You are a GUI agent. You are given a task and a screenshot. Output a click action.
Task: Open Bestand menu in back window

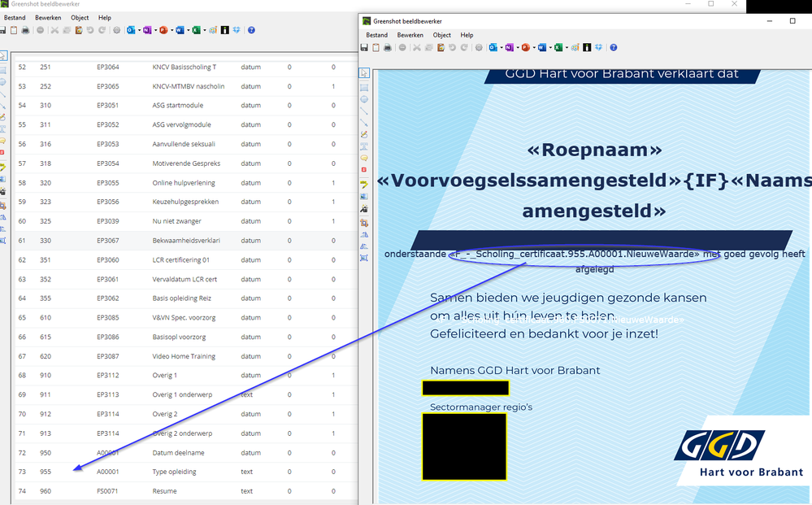click(x=15, y=18)
